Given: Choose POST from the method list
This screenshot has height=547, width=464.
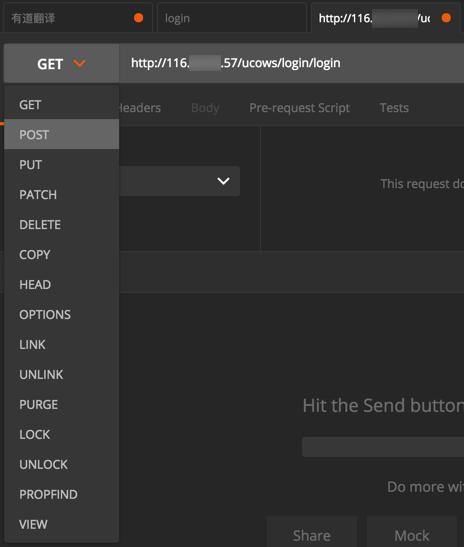Looking at the screenshot, I should 61,134.
